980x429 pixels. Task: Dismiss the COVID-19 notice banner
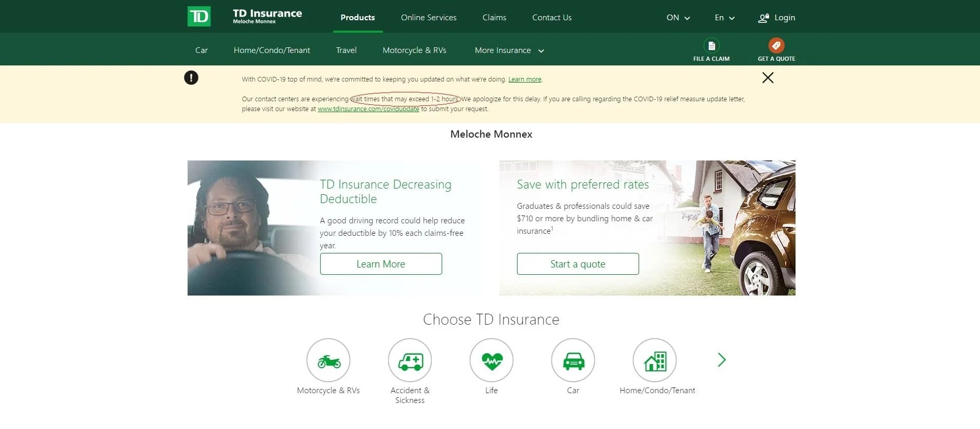[768, 78]
